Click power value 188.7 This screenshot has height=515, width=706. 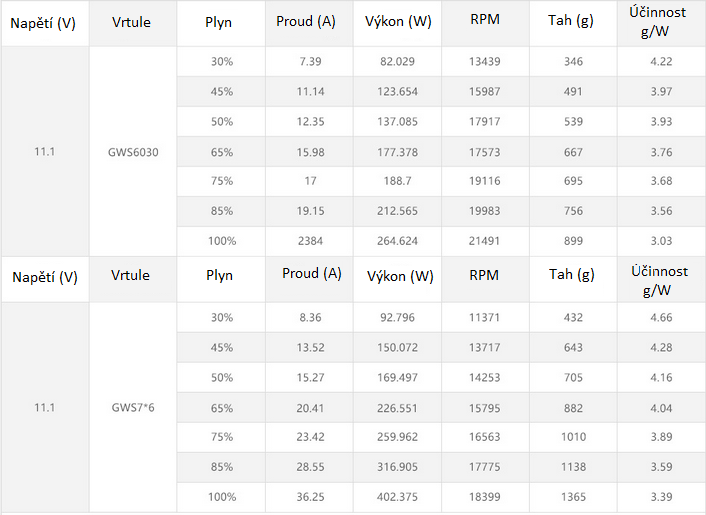pos(398,181)
